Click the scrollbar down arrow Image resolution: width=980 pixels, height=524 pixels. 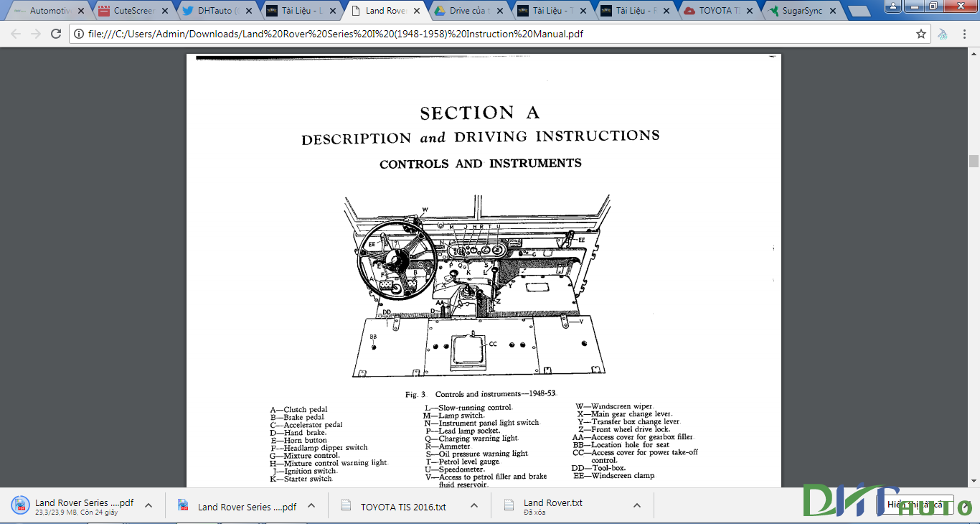tap(974, 482)
